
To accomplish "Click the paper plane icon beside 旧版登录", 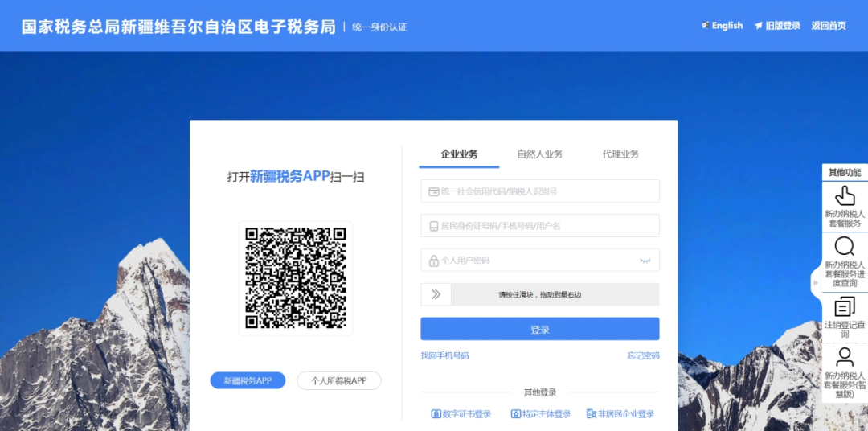I will (x=759, y=26).
